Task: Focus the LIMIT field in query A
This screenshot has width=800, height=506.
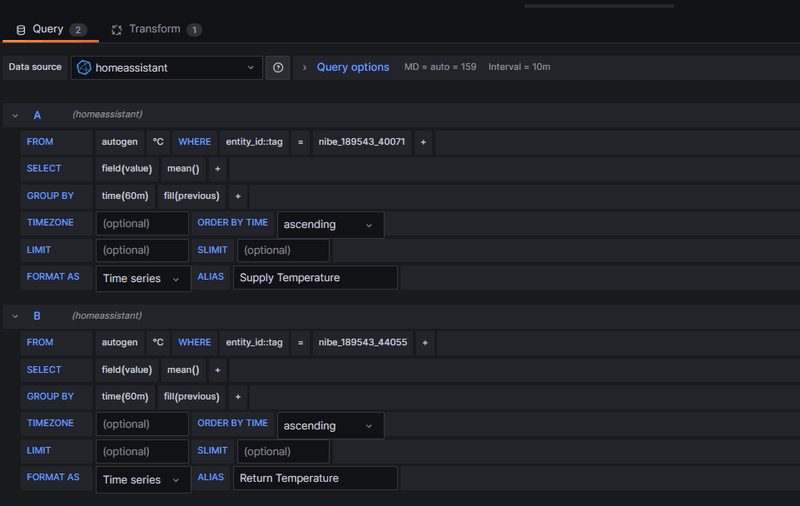Action: [x=142, y=250]
